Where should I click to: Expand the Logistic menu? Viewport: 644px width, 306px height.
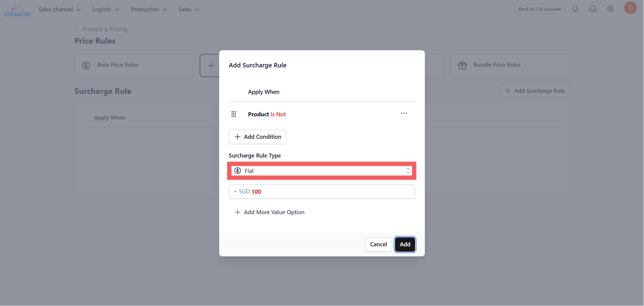(106, 9)
